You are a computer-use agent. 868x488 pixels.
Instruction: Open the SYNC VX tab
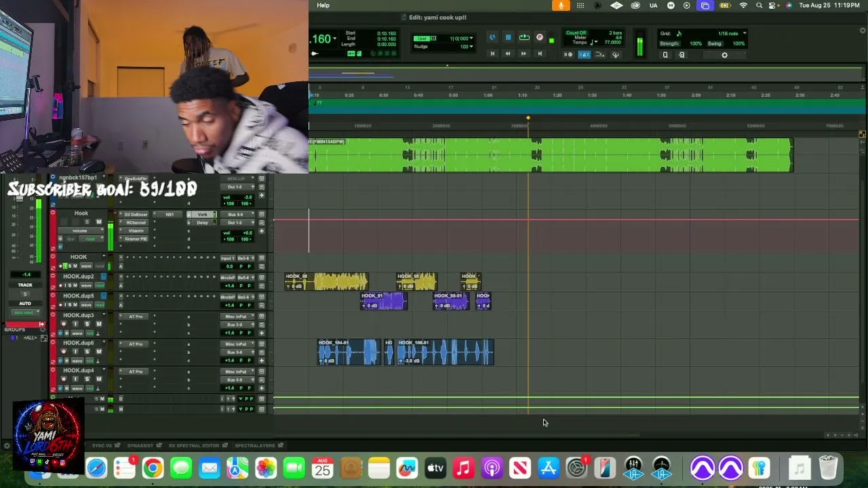102,445
